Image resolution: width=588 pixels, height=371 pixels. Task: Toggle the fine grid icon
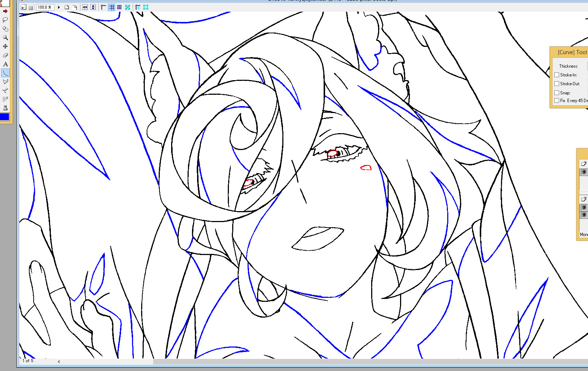click(119, 7)
